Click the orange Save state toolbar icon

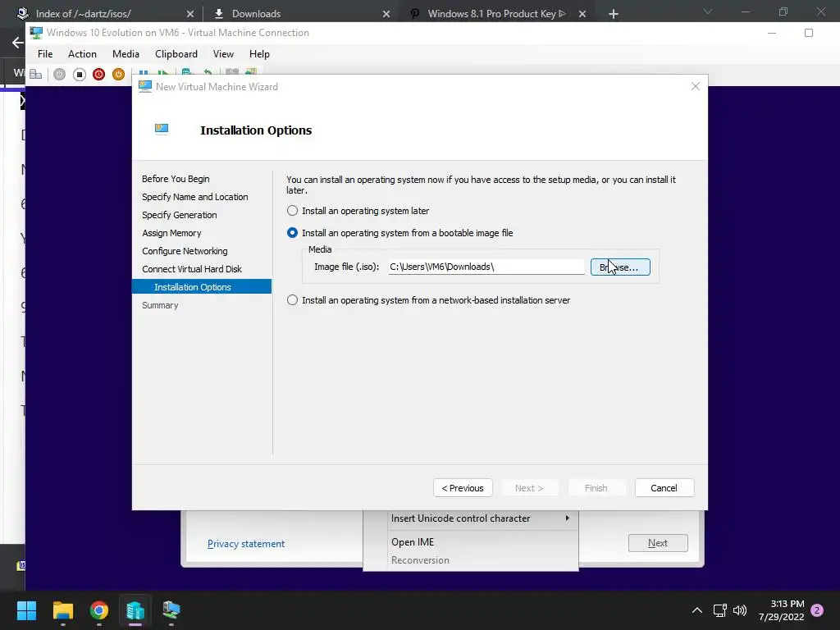(x=118, y=75)
